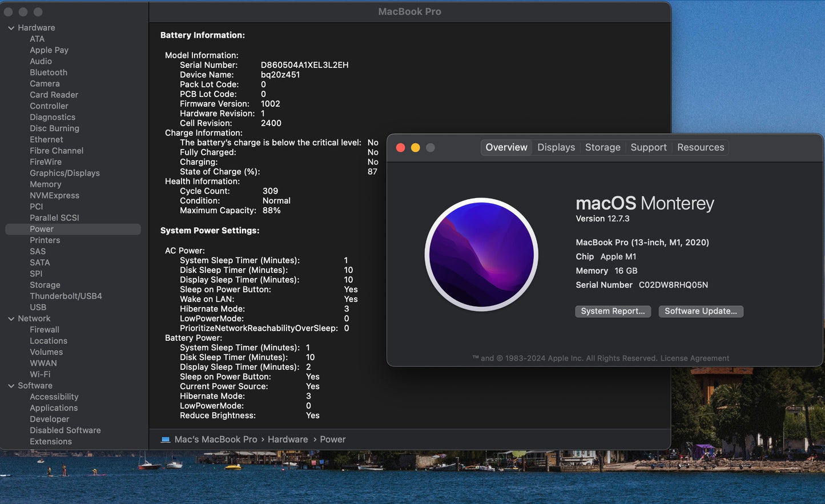The image size is (825, 504).
Task: Close the About This Mac window
Action: tap(401, 148)
